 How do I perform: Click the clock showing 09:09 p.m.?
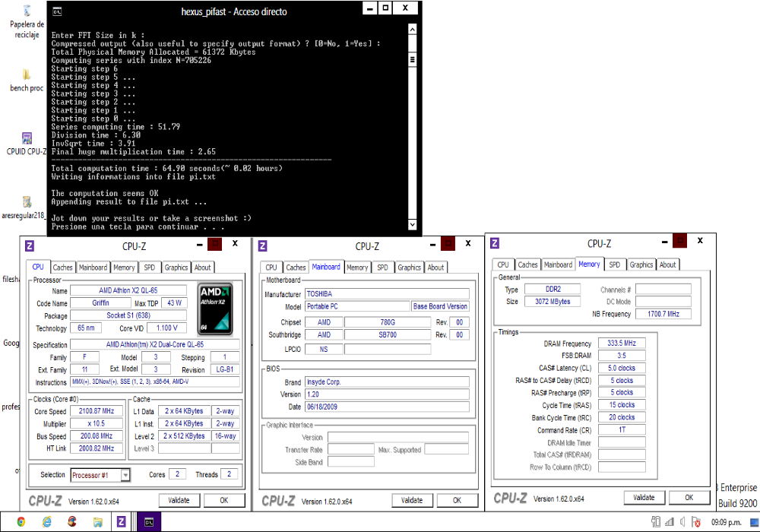(726, 522)
